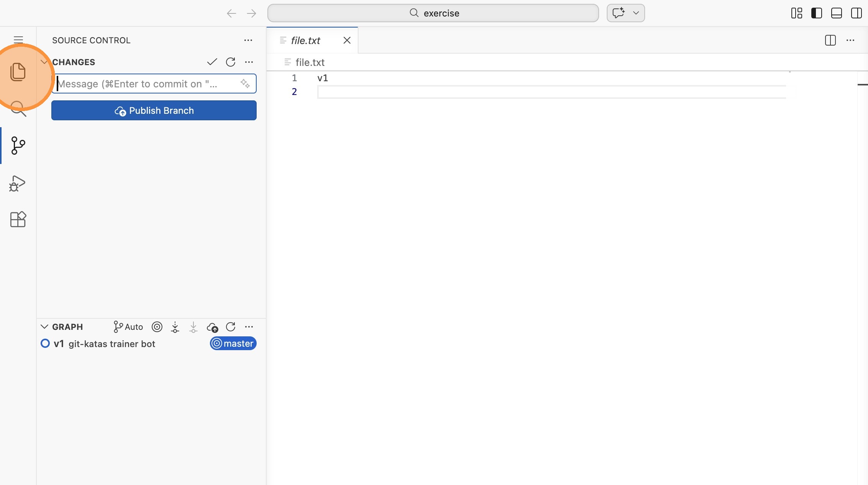Screen dimensions: 868x485
Task: Open the hamburger application menu
Action: [18, 40]
